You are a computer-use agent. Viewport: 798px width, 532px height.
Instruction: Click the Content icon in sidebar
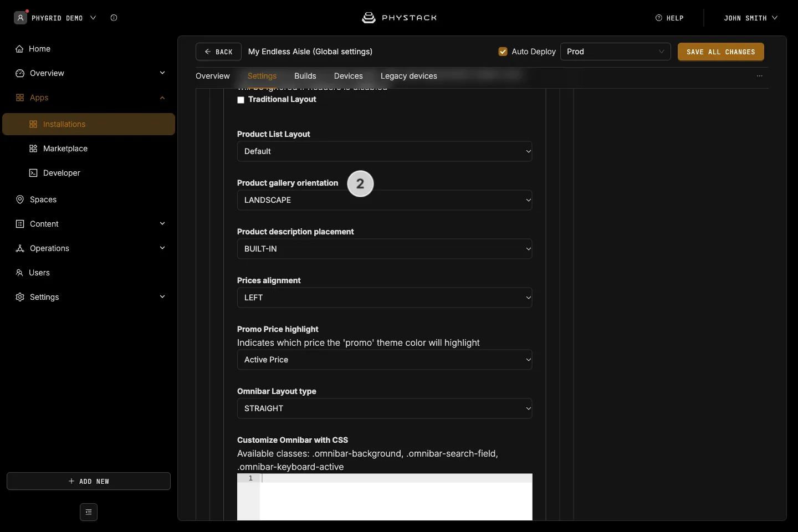point(20,224)
